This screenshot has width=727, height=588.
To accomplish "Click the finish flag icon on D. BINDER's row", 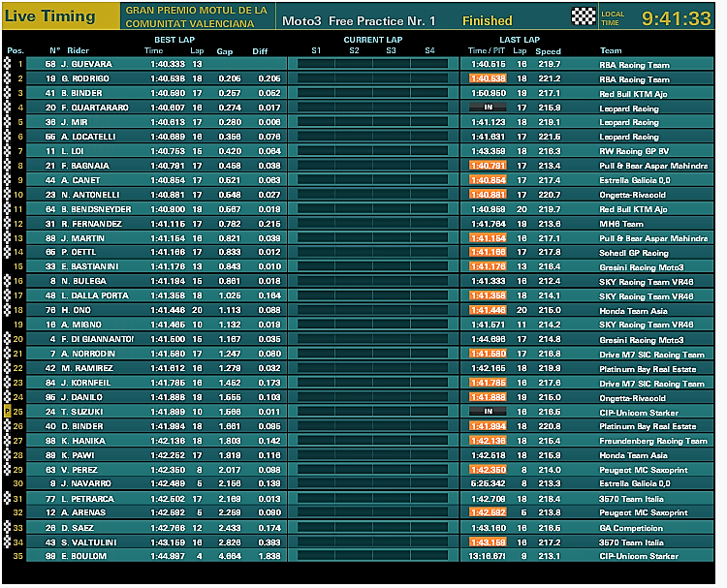I will pos(7,426).
